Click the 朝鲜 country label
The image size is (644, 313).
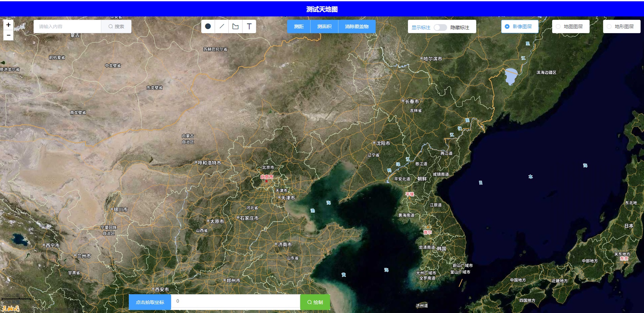[422, 179]
